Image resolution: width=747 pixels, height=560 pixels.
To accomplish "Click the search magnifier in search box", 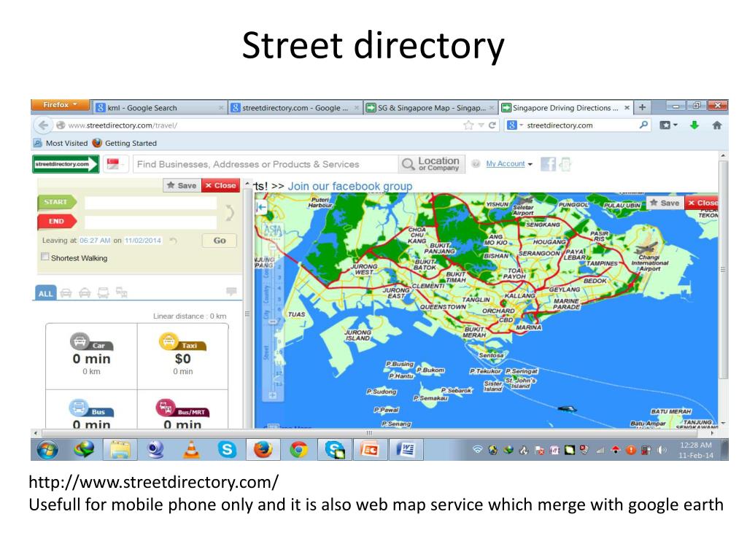I will (643, 125).
